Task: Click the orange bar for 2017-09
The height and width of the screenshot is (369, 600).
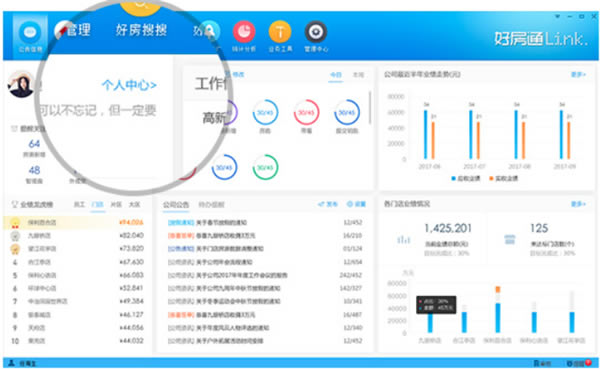Action: (569, 140)
